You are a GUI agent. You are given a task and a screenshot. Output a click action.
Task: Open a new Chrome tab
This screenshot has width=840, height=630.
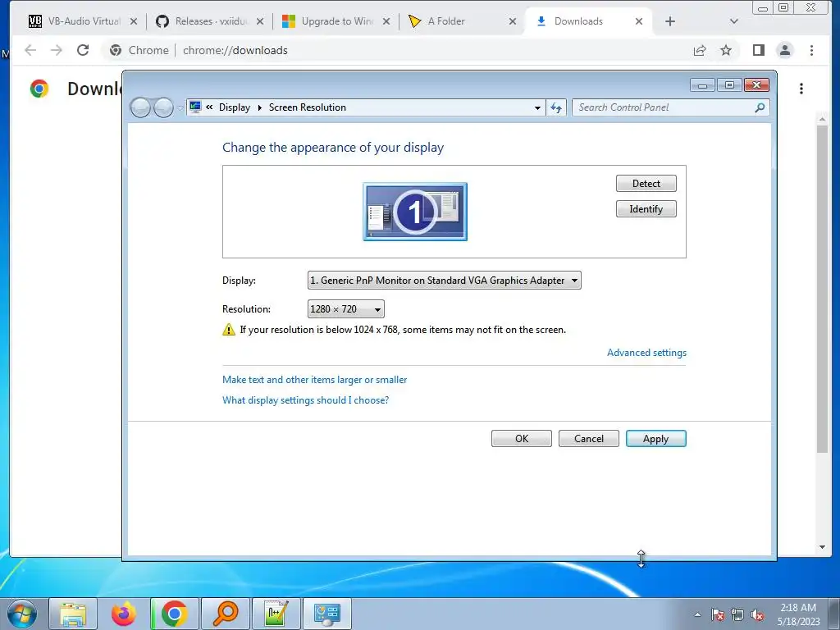(669, 21)
